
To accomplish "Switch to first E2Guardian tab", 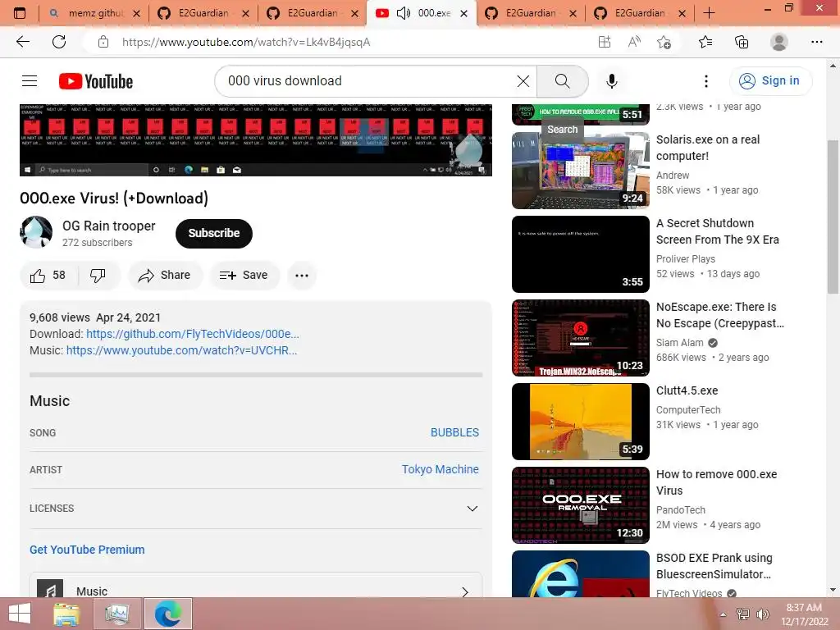I will (203, 13).
